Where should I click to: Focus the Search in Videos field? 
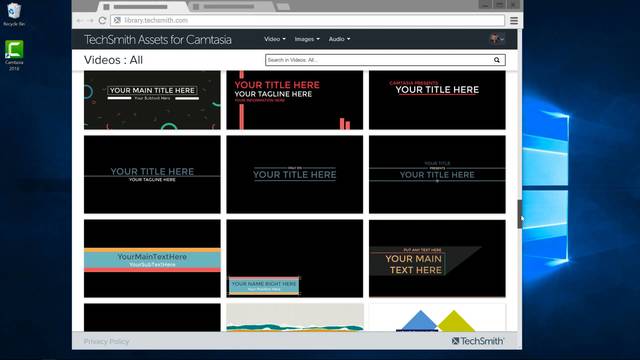[379, 60]
